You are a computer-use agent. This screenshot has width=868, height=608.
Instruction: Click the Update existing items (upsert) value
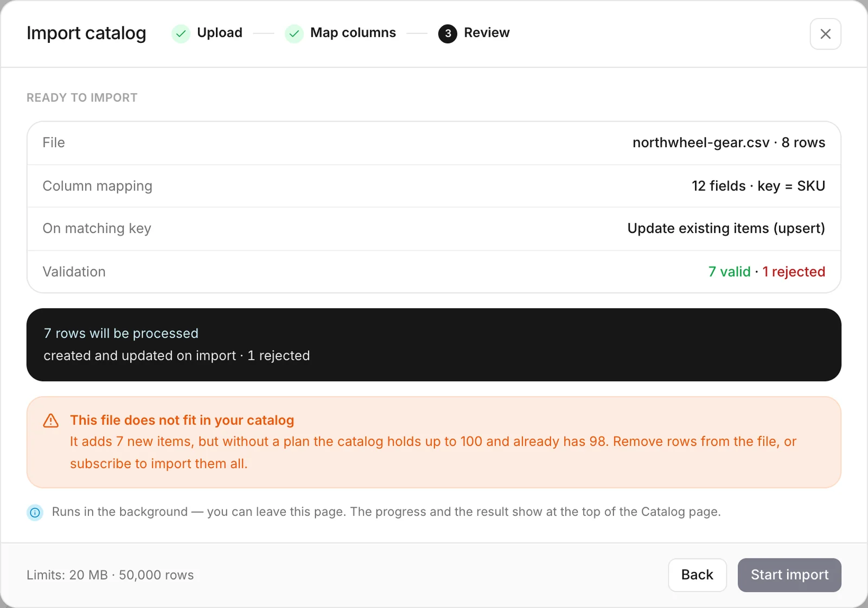(x=726, y=229)
